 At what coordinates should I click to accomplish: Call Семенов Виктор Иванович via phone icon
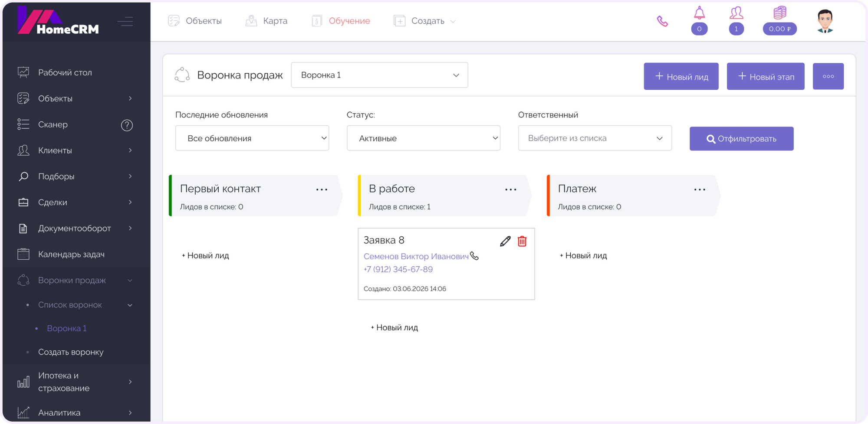coord(475,256)
